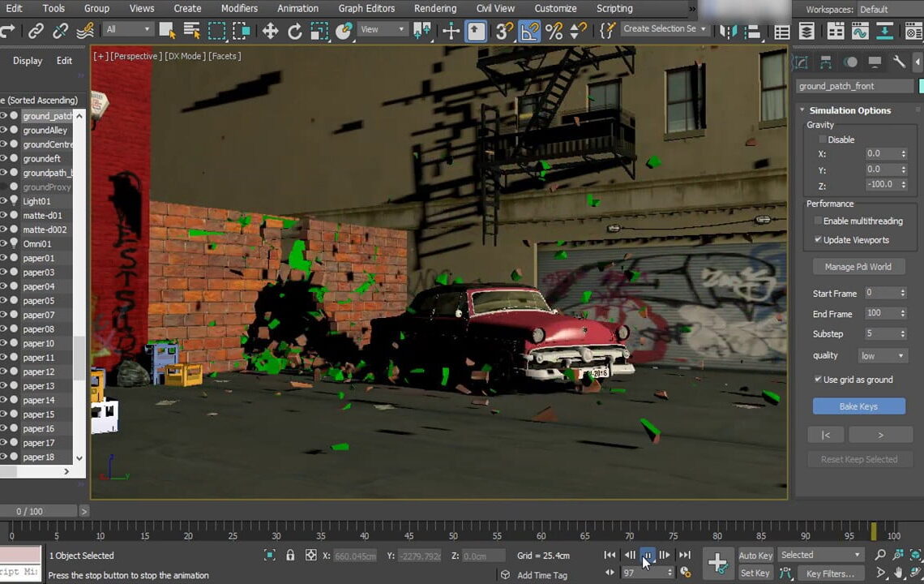This screenshot has width=924, height=584.
Task: Enable the Disable checkbox under Gravity
Action: click(823, 140)
